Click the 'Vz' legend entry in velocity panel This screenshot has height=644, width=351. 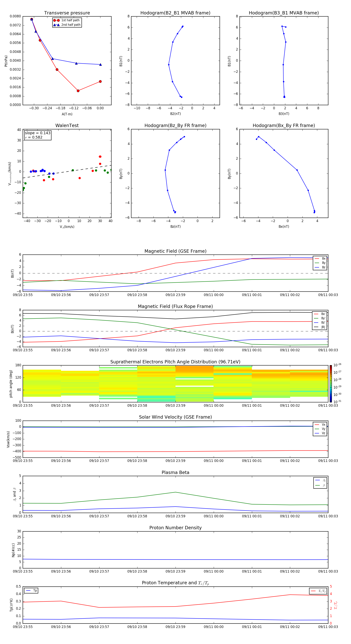click(x=320, y=433)
